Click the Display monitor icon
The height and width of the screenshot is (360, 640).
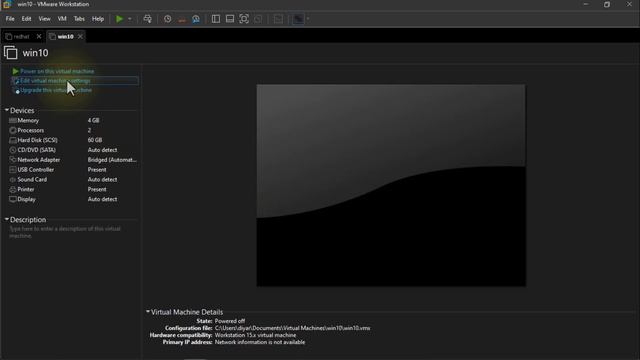point(13,199)
